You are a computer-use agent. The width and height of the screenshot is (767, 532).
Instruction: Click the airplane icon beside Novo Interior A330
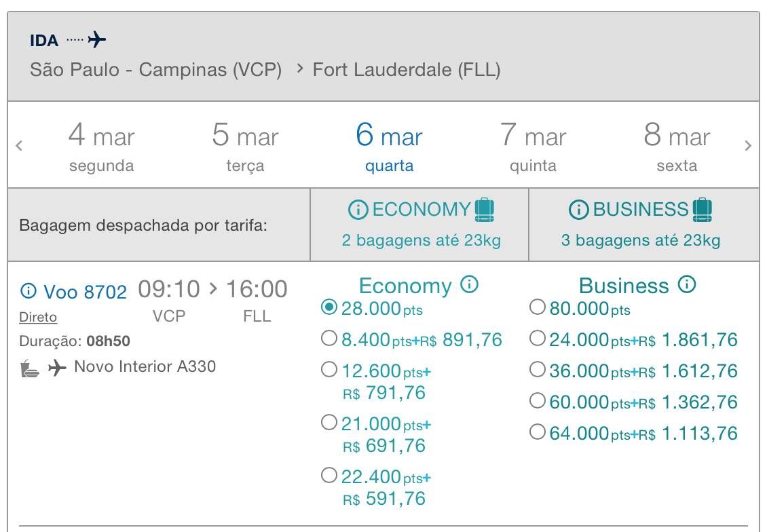click(x=57, y=367)
